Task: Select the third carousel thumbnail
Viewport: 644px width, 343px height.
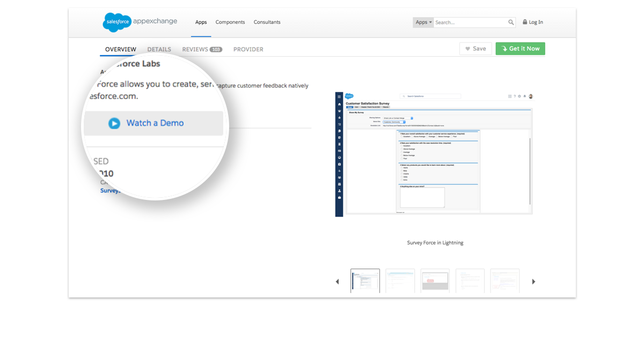Action: coord(435,281)
